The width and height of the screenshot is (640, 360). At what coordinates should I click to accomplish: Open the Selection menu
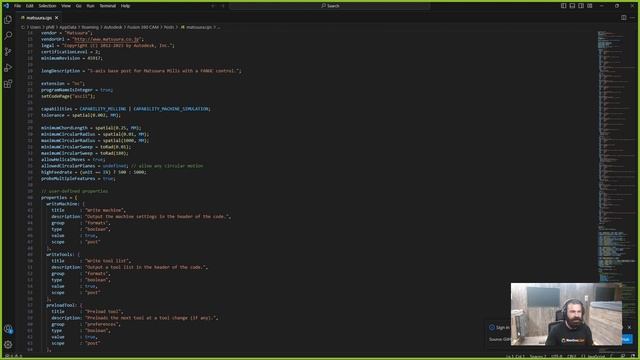47,6
